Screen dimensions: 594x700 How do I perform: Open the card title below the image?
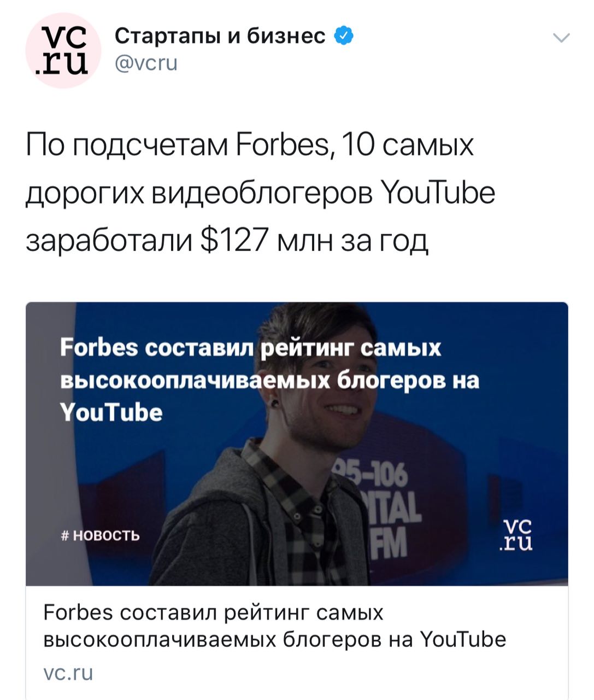pyautogui.click(x=275, y=626)
